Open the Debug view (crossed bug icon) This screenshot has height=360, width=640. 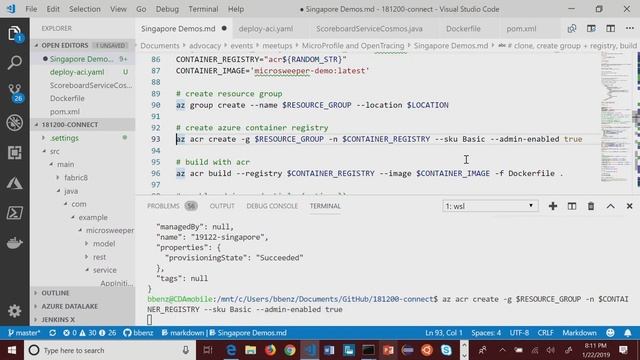point(14,122)
